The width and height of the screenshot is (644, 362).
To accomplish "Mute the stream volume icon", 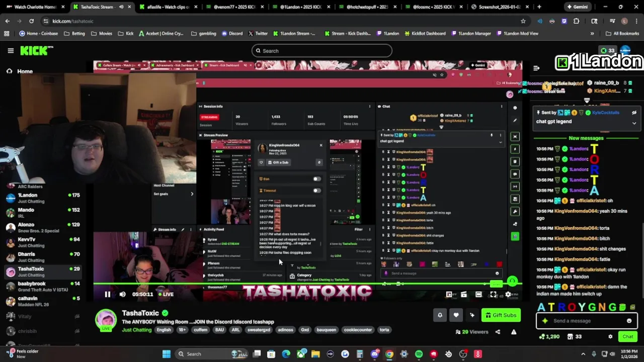I will 122,294.
